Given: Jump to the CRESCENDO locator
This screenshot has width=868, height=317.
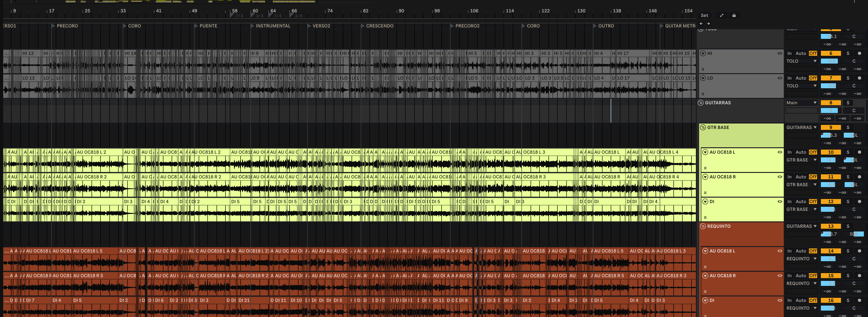Looking at the screenshot, I should point(377,26).
